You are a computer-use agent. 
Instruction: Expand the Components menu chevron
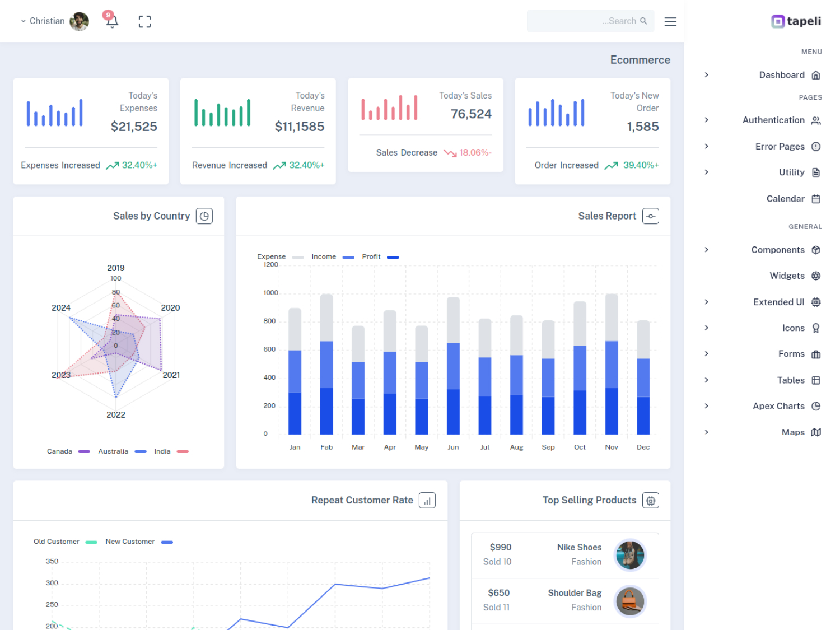pos(707,250)
